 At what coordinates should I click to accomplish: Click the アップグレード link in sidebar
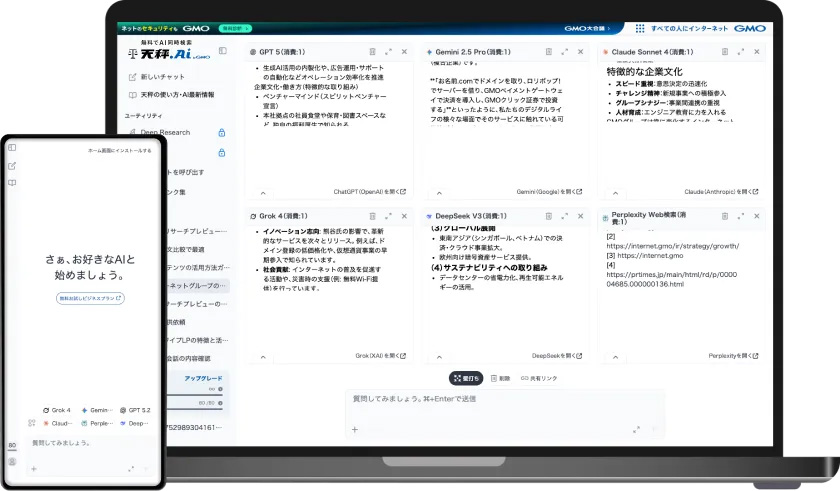(203, 379)
